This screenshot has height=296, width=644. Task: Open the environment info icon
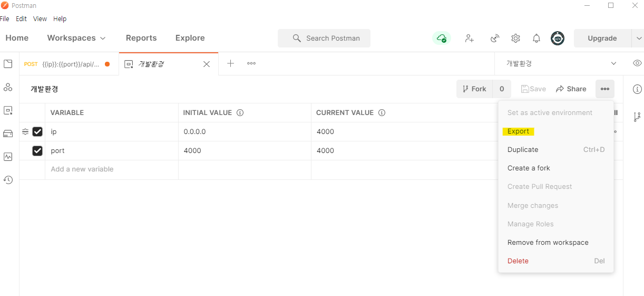[637, 89]
